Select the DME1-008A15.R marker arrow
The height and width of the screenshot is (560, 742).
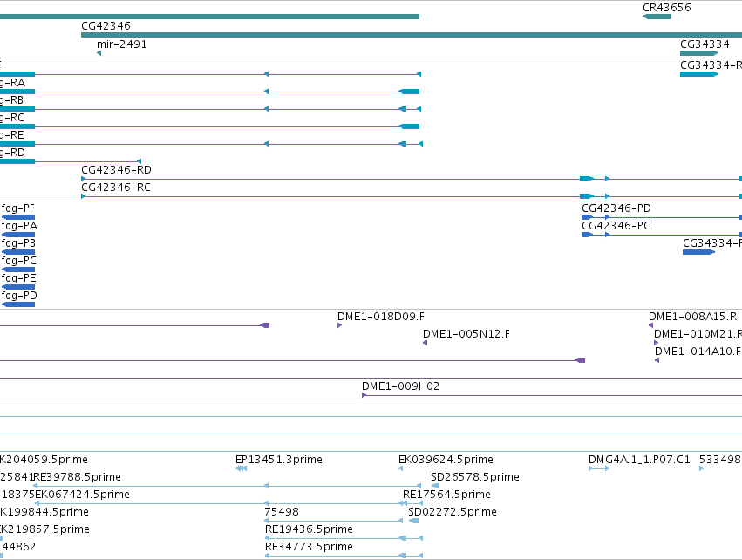click(x=650, y=325)
